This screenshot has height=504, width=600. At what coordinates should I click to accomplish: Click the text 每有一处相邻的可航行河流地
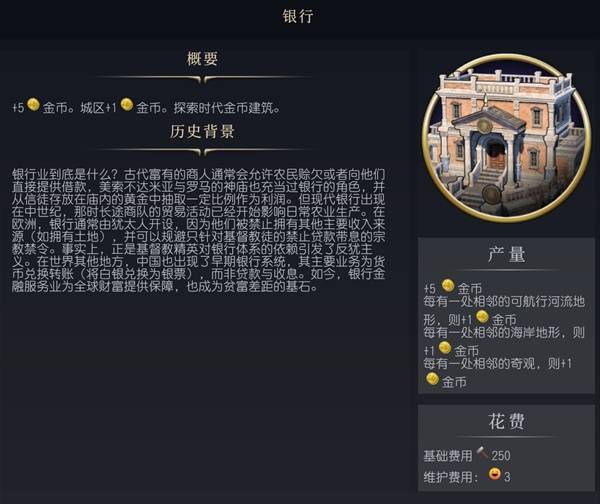504,302
